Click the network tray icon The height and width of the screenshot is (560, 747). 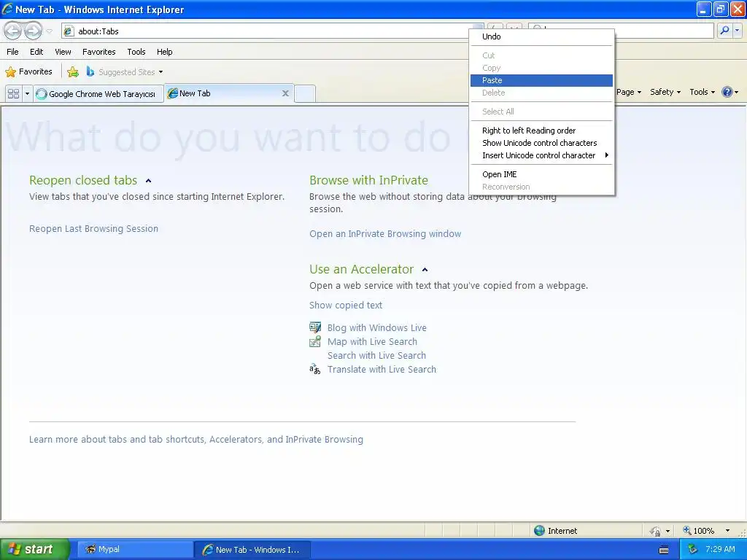[x=693, y=549]
